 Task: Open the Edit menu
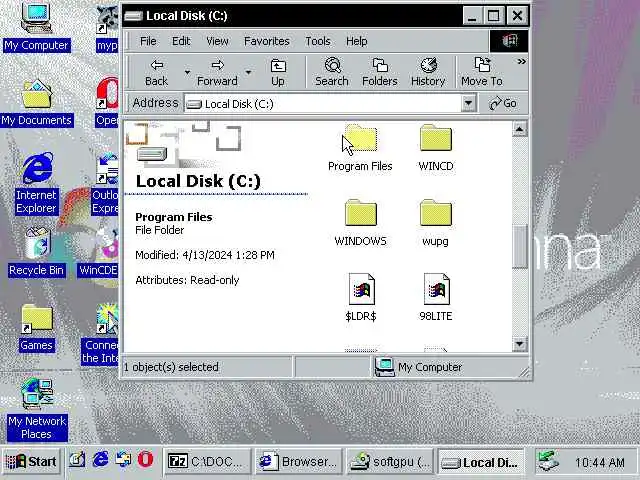(181, 41)
